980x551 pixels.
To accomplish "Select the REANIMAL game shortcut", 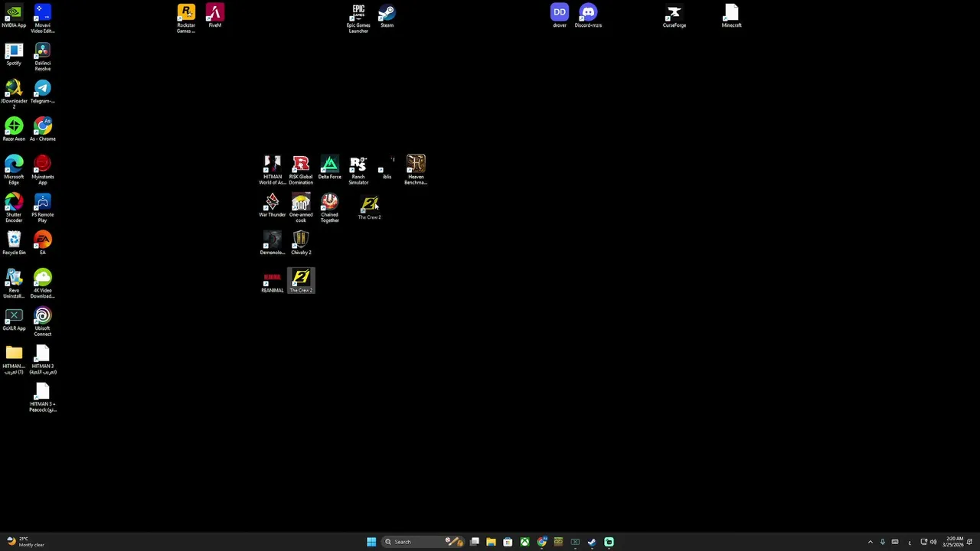I will coord(272,281).
